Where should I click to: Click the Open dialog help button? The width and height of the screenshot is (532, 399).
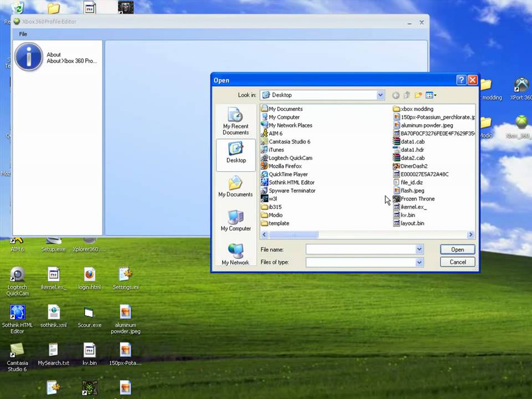tap(461, 80)
